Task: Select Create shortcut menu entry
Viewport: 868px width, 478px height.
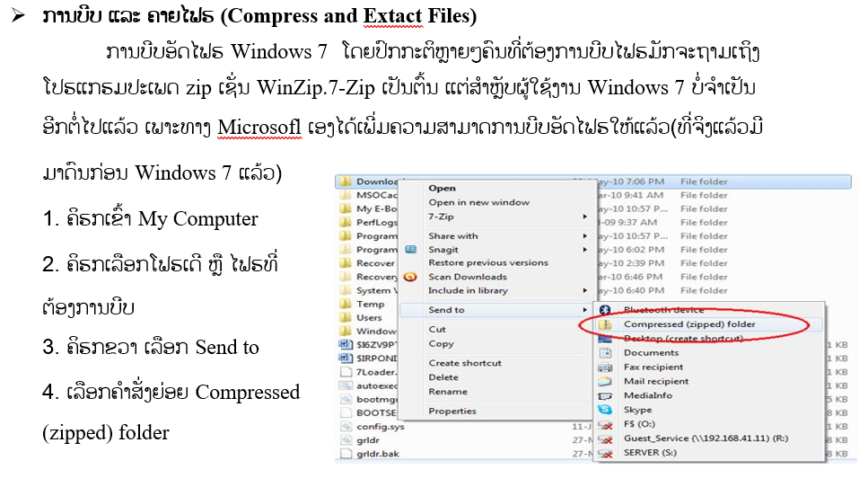Action: pyautogui.click(x=465, y=363)
